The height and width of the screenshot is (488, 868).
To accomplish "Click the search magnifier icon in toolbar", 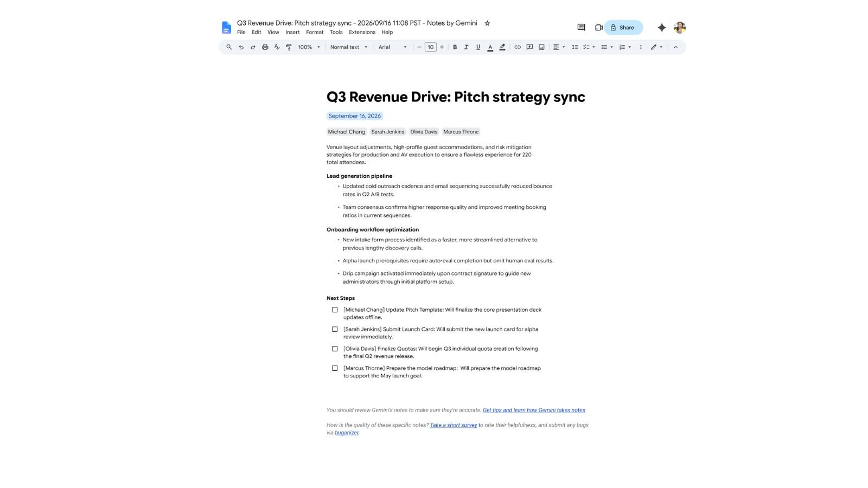I will point(229,47).
